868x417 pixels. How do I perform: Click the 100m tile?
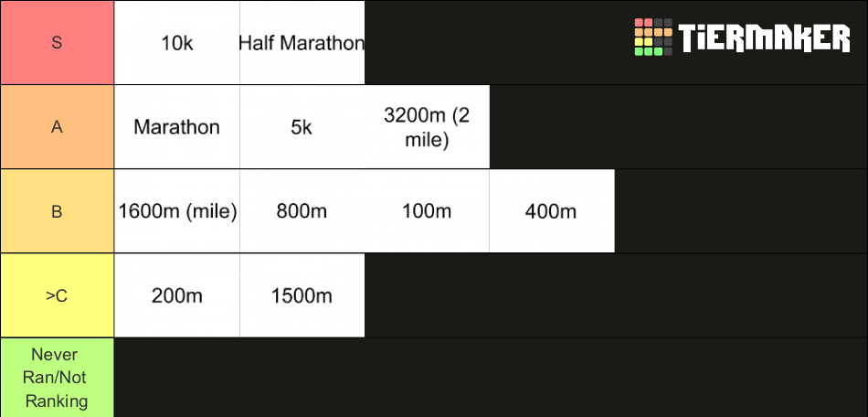(427, 211)
